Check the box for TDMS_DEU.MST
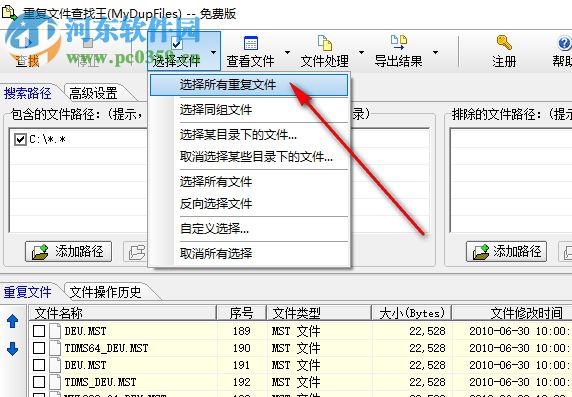 (x=39, y=382)
